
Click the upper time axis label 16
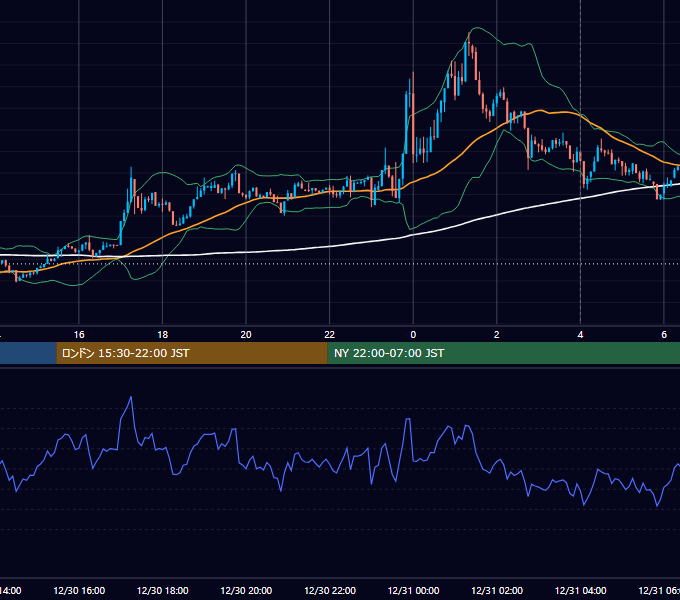point(79,335)
